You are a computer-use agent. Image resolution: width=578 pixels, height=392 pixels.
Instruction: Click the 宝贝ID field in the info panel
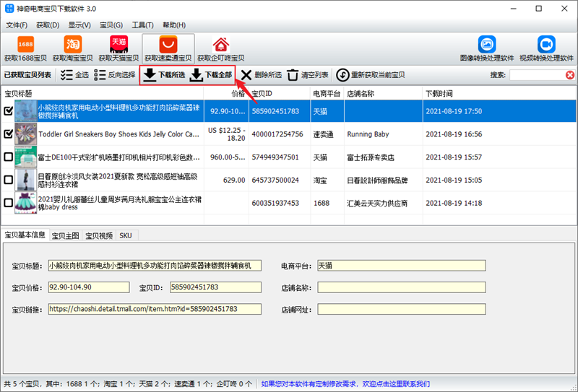coord(215,287)
